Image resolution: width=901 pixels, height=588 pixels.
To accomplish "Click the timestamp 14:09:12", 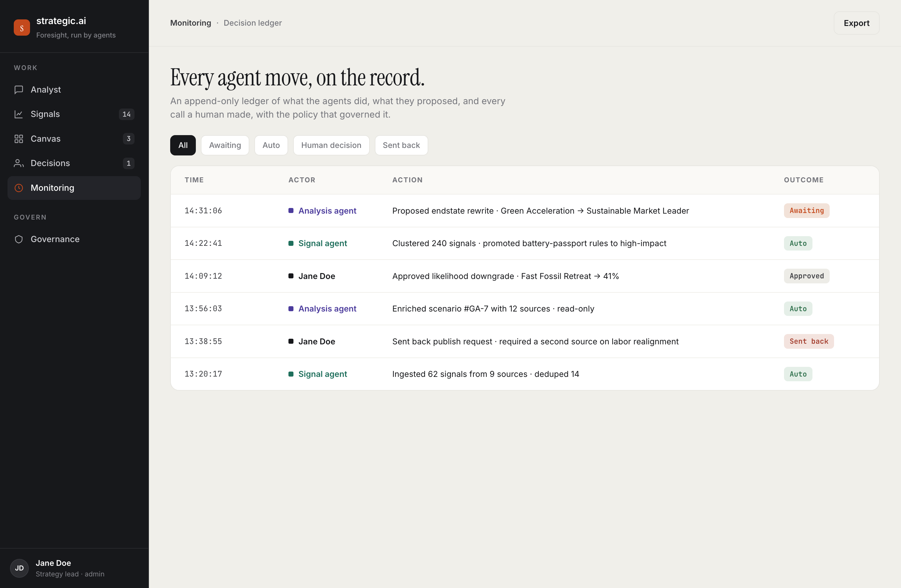I will (203, 276).
